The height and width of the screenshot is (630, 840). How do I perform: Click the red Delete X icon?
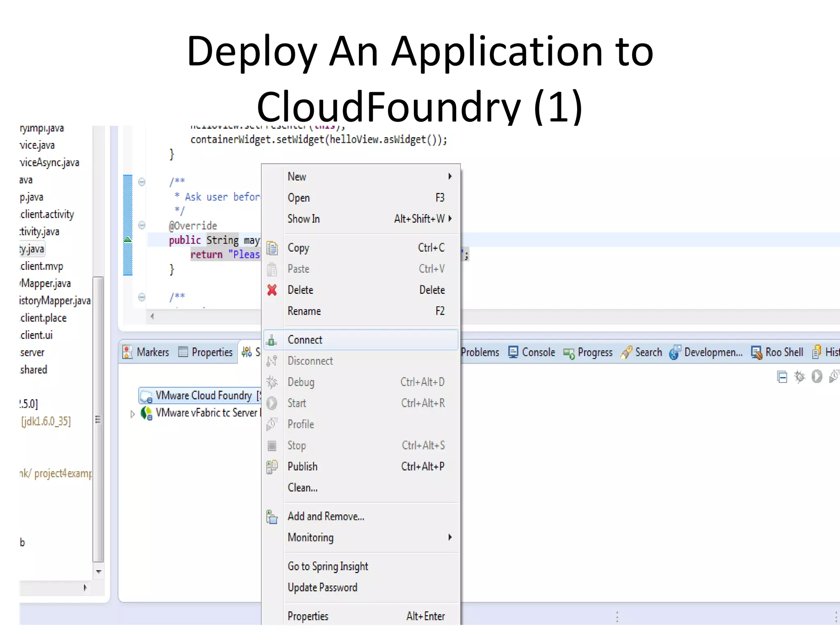(x=272, y=290)
